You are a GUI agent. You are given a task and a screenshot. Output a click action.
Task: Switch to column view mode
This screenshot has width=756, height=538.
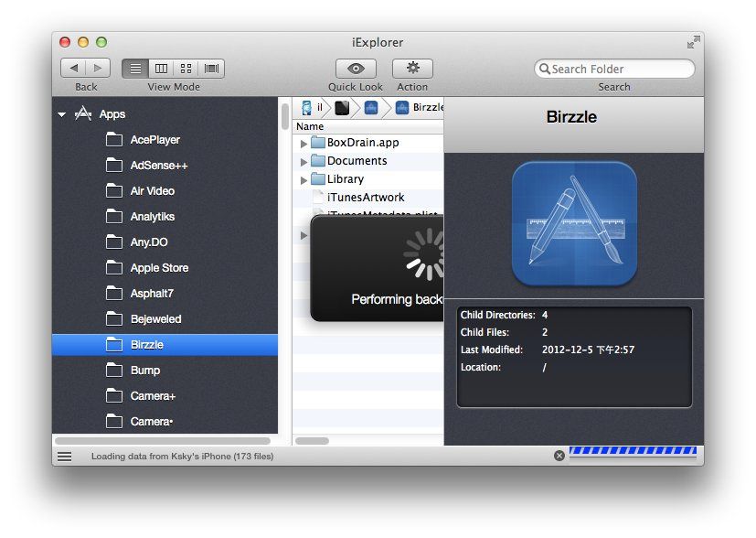(x=161, y=69)
